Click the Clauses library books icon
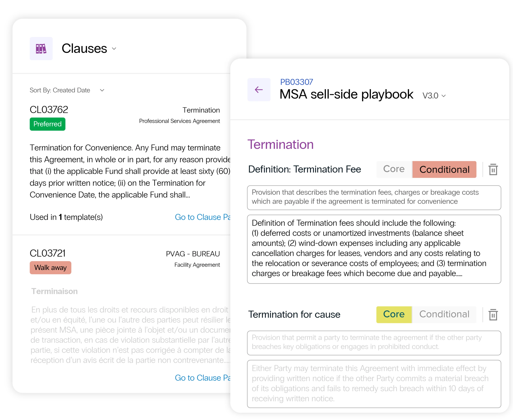Image resolution: width=513 pixels, height=420 pixels. click(x=41, y=48)
